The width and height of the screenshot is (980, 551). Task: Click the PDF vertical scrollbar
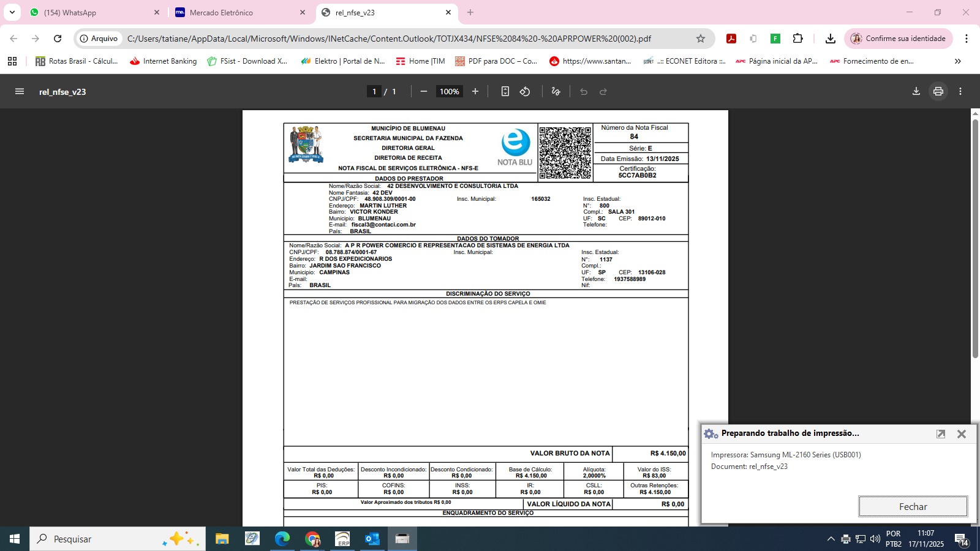pos(975,239)
